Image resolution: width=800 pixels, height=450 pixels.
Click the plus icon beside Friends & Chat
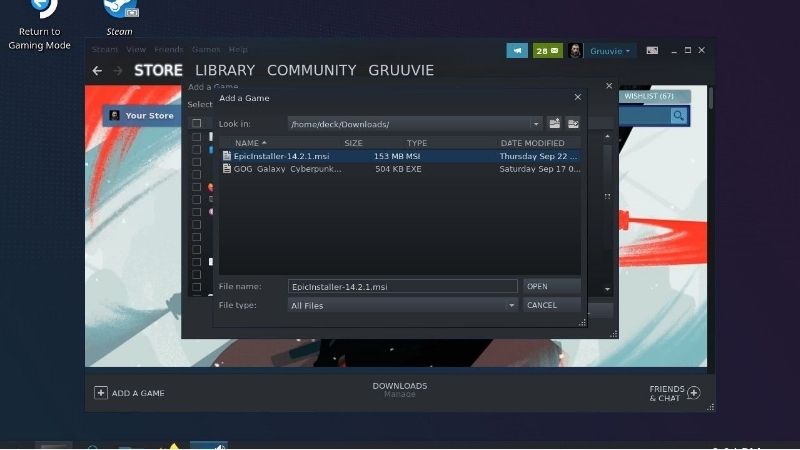click(693, 393)
